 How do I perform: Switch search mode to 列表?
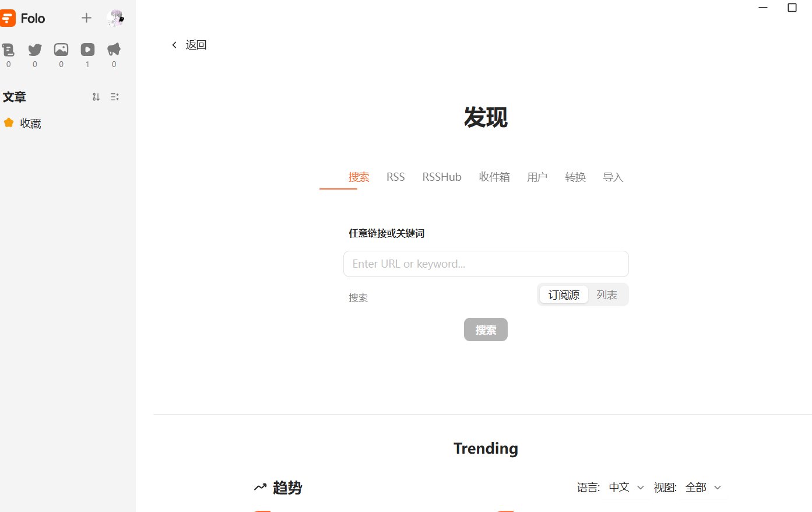click(x=607, y=295)
